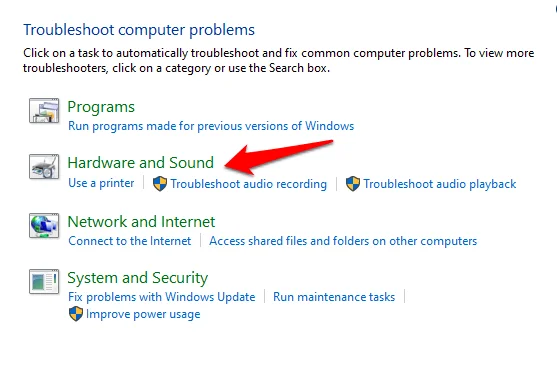Click the shield icon beside audio playback
The image size is (557, 380).
coord(353,184)
